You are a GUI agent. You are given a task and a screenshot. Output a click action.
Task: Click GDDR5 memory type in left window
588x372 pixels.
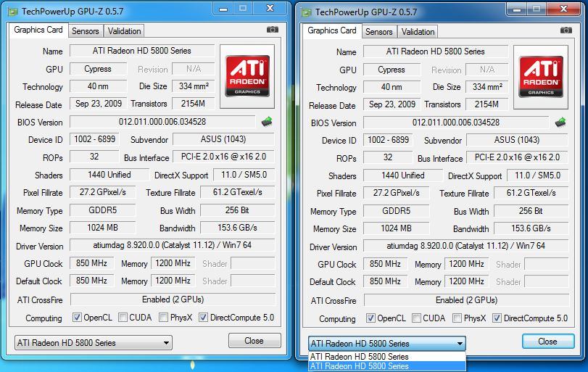pos(103,210)
